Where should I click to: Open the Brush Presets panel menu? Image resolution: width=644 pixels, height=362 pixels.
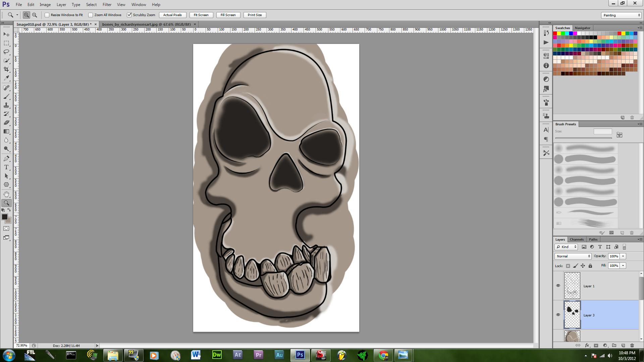click(639, 124)
